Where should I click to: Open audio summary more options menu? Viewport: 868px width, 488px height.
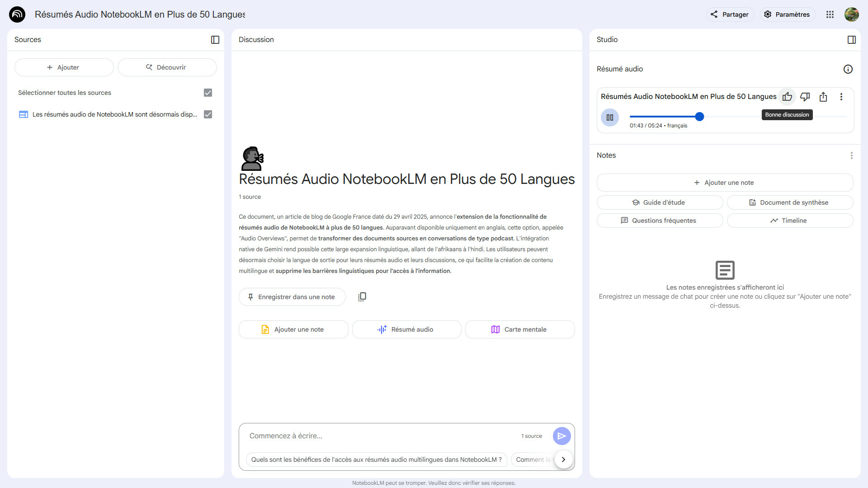[x=841, y=97]
